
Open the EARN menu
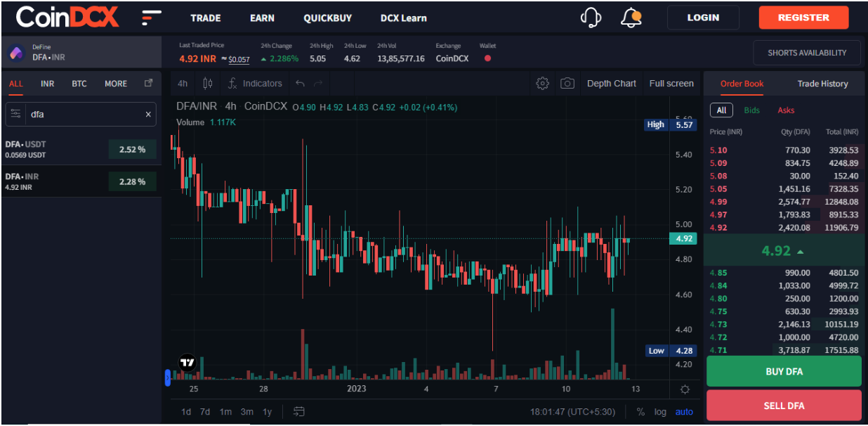pyautogui.click(x=262, y=18)
